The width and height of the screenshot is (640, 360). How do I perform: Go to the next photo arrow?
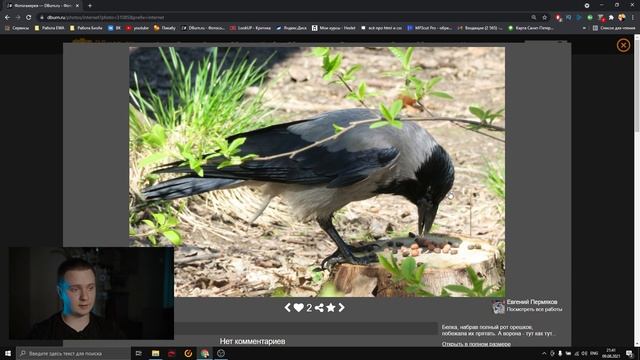pos(341,307)
